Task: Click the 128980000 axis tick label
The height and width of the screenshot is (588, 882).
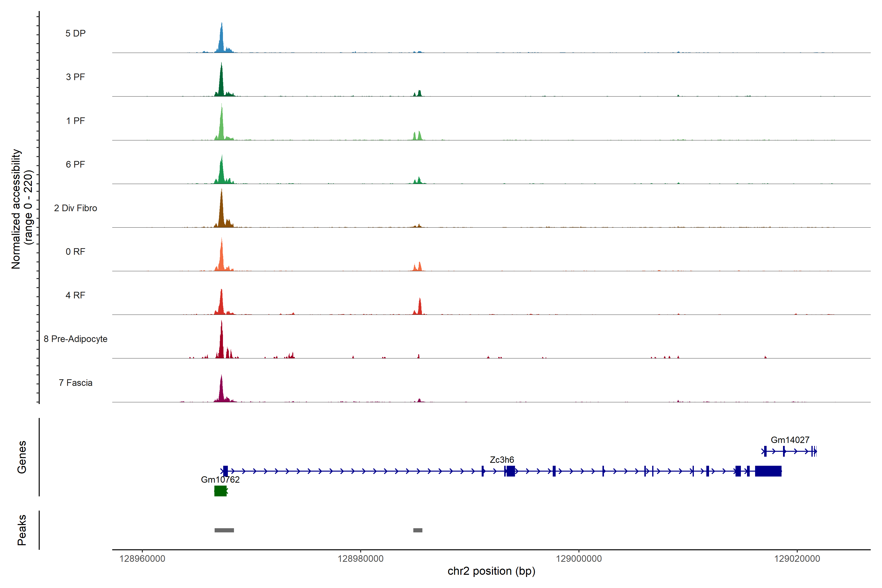Action: (x=360, y=559)
